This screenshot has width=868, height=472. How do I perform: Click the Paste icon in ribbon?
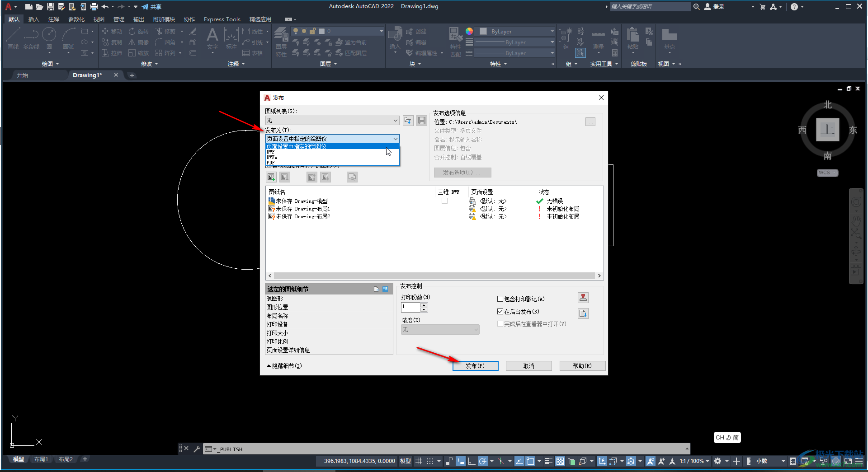[x=633, y=35]
